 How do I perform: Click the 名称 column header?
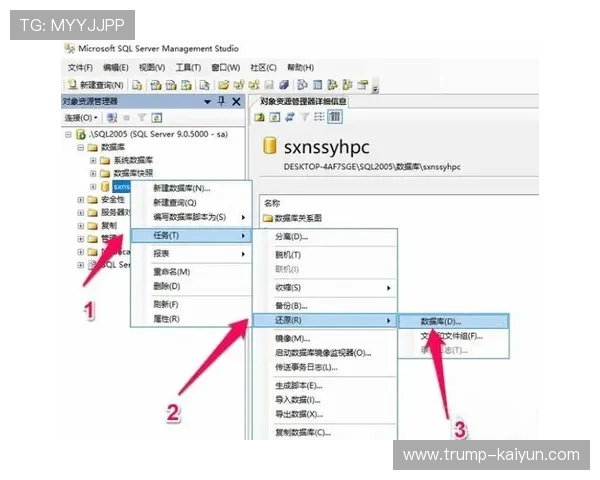pyautogui.click(x=272, y=201)
